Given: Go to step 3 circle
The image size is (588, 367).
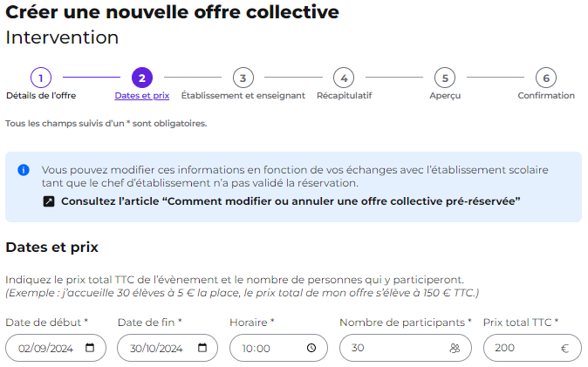Looking at the screenshot, I should (243, 78).
